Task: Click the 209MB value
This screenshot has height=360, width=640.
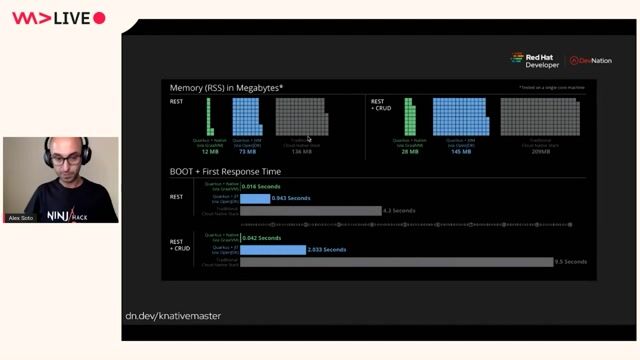Action: point(541,152)
